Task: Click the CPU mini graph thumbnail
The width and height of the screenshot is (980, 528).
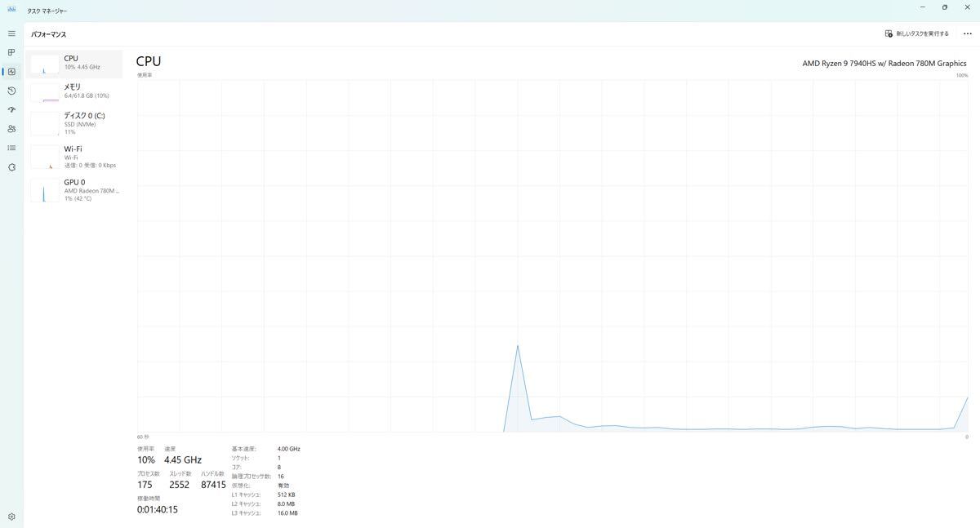Action: [45, 64]
